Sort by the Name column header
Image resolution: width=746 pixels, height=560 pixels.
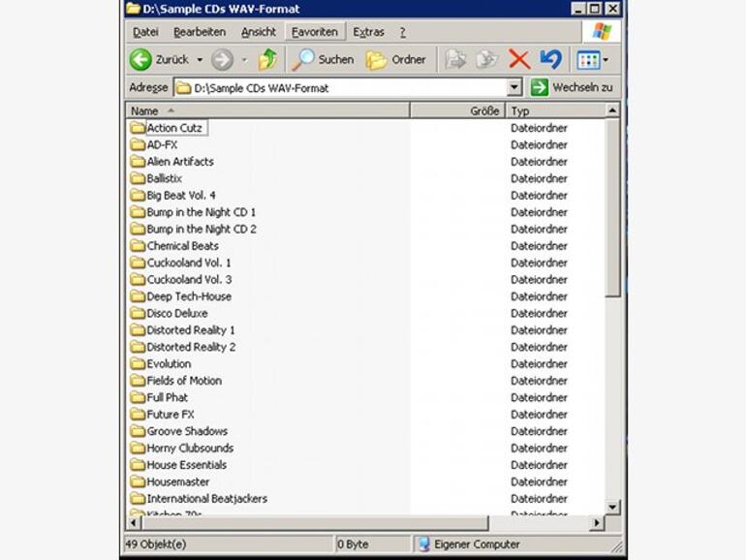[267, 110]
